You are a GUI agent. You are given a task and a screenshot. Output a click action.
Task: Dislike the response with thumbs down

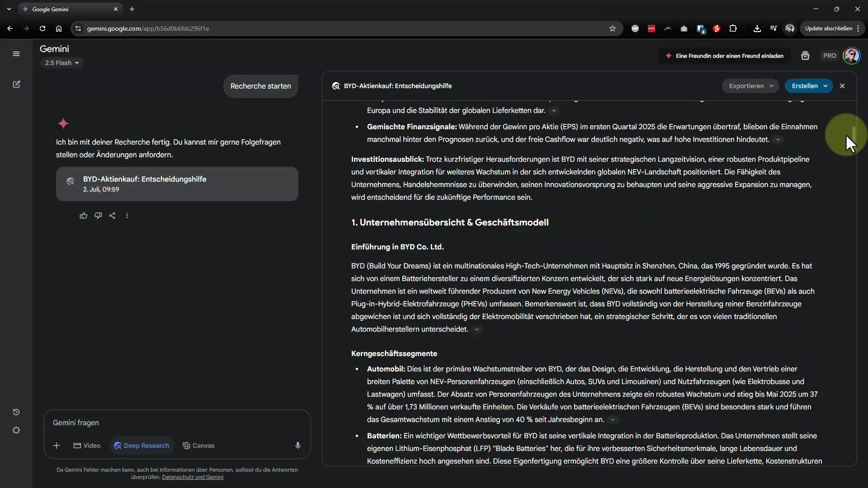(98, 216)
